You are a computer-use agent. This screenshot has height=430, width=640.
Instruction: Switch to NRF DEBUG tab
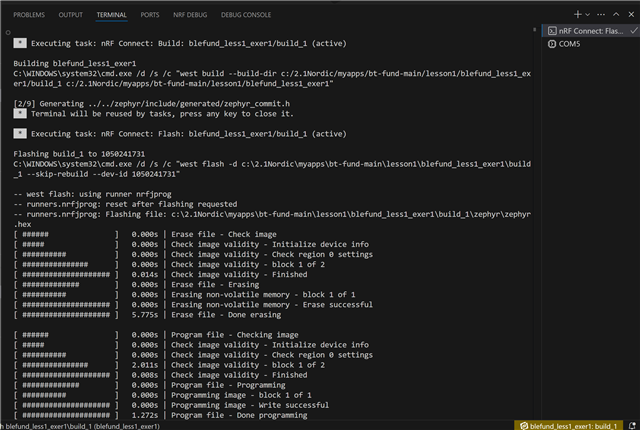point(190,15)
